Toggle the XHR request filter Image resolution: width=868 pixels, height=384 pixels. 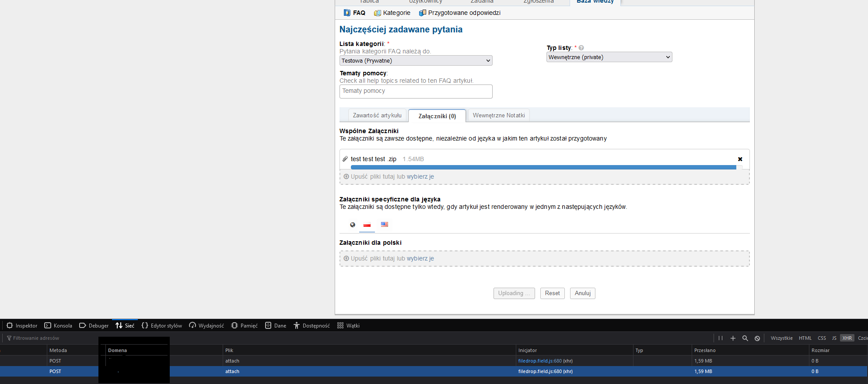tap(847, 338)
